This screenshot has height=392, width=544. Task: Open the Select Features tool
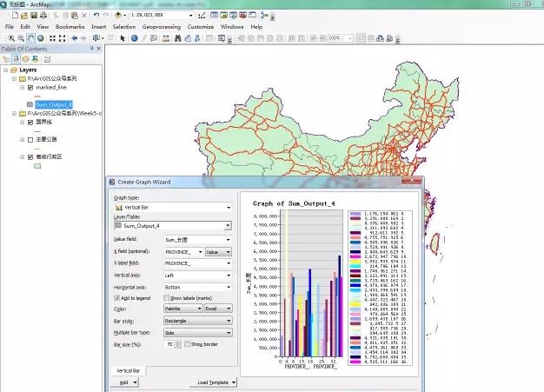point(96,38)
